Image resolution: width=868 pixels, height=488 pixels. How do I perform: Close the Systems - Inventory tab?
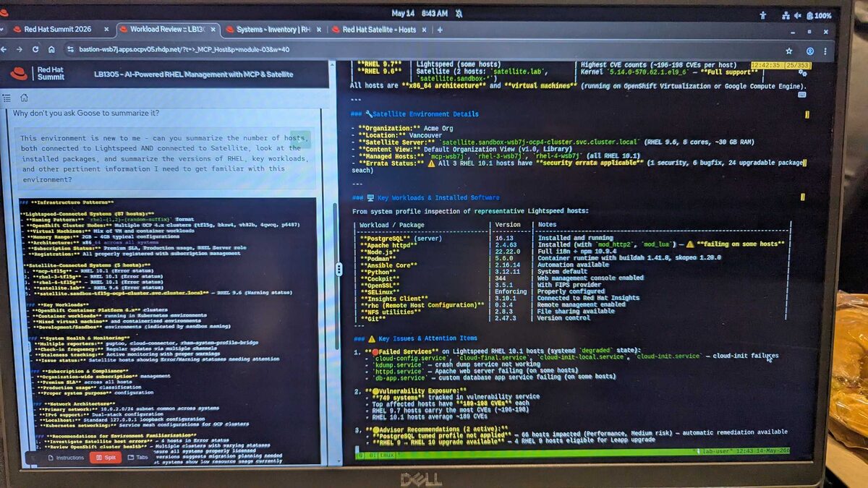pyautogui.click(x=319, y=30)
